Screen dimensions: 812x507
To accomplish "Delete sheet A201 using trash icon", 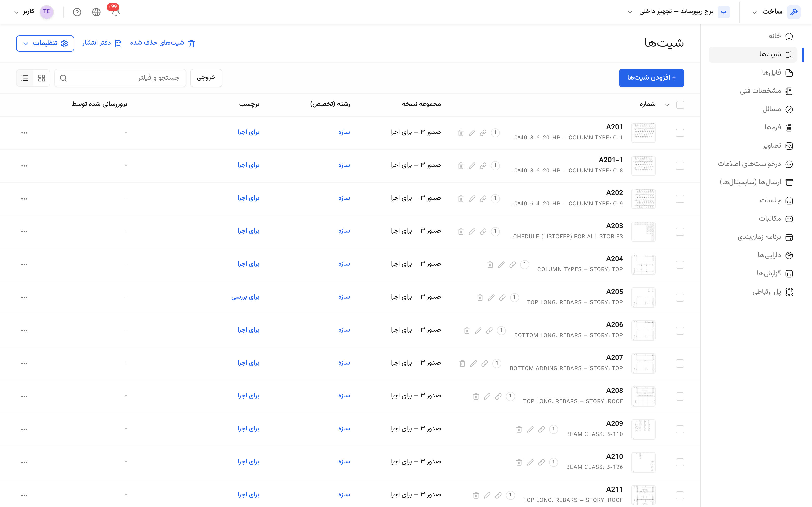I will pos(461,133).
